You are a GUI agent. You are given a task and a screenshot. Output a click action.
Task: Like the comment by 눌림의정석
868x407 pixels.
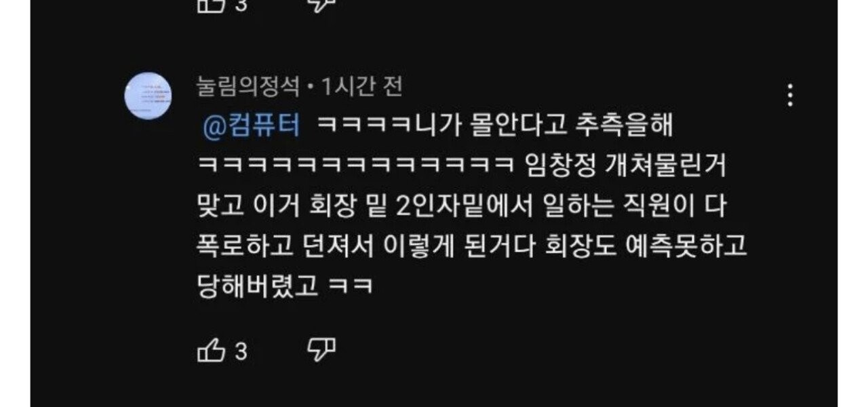tap(211, 351)
